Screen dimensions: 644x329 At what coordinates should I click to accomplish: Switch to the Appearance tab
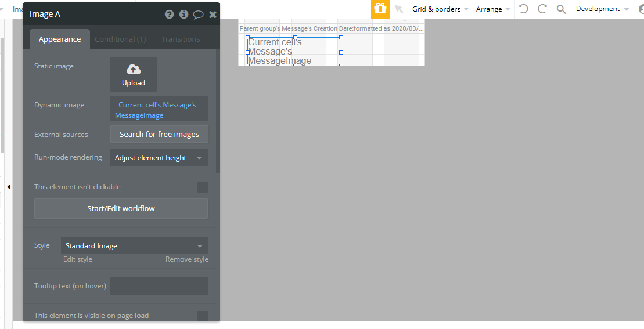60,39
